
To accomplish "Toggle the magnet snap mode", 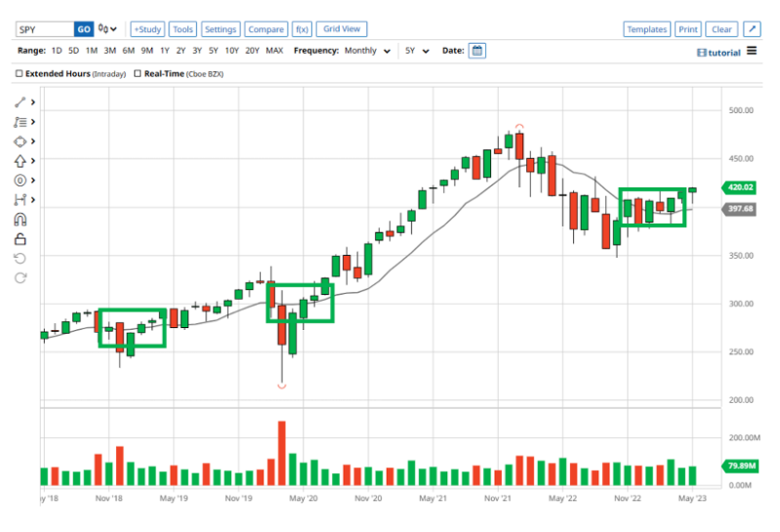I will 20,220.
